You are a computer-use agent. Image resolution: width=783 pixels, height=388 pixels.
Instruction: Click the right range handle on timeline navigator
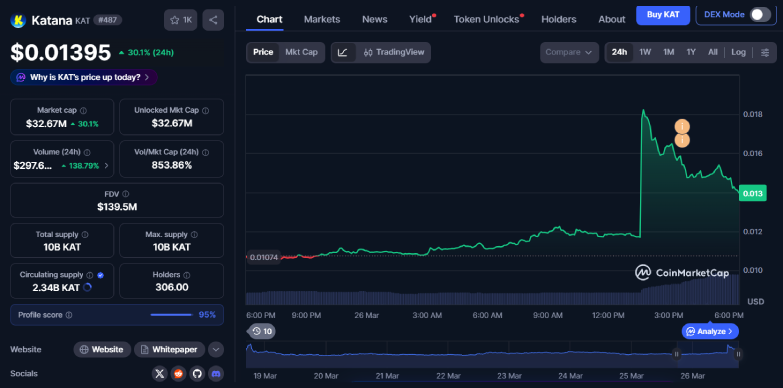(738, 355)
